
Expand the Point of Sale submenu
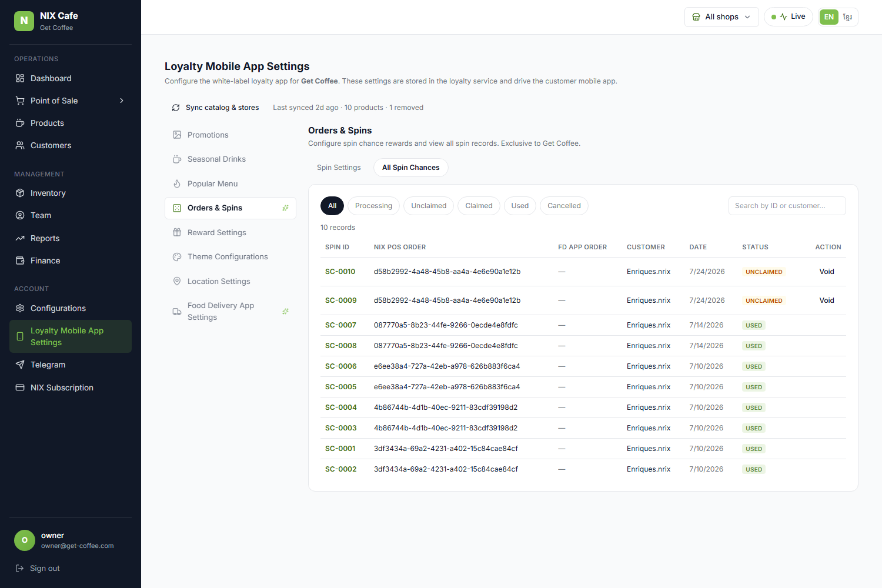click(122, 101)
